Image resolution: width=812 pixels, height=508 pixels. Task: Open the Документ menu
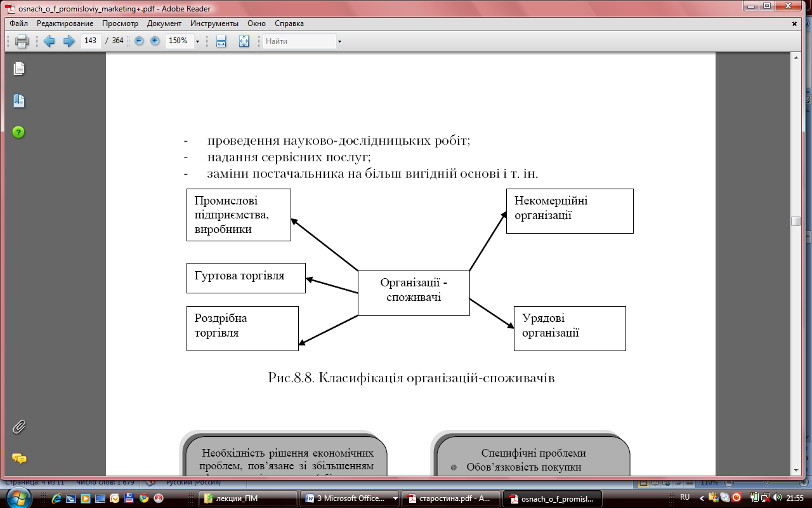point(164,23)
